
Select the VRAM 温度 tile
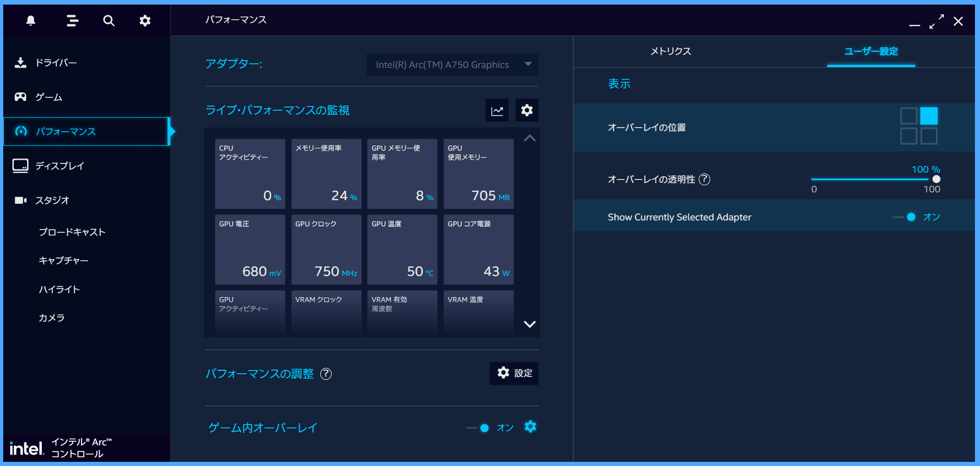tap(478, 312)
